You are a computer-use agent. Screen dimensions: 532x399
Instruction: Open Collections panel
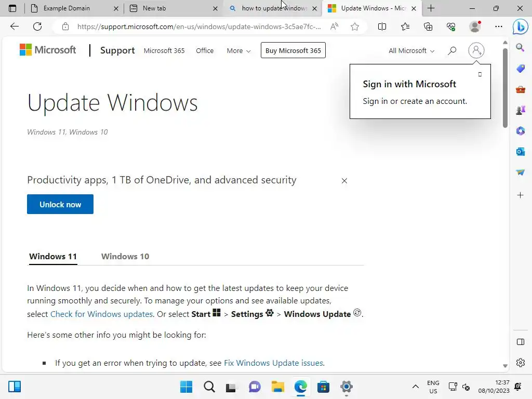pos(428,26)
